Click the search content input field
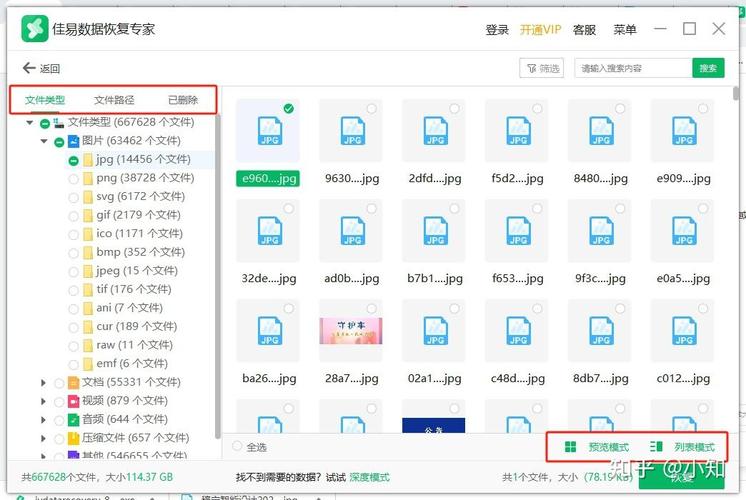Screen dimensions: 746x500 [633, 68]
